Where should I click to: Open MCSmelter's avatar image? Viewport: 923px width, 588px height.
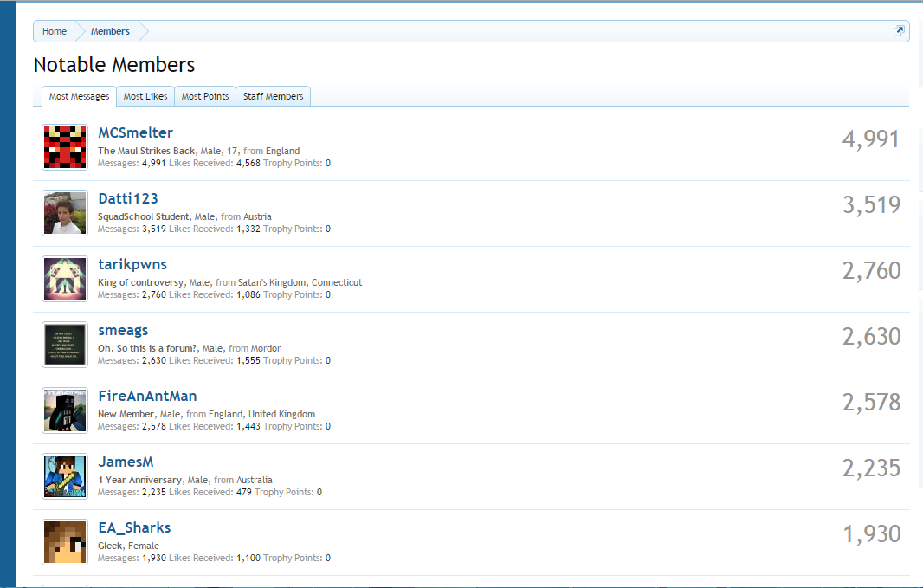pyautogui.click(x=65, y=147)
